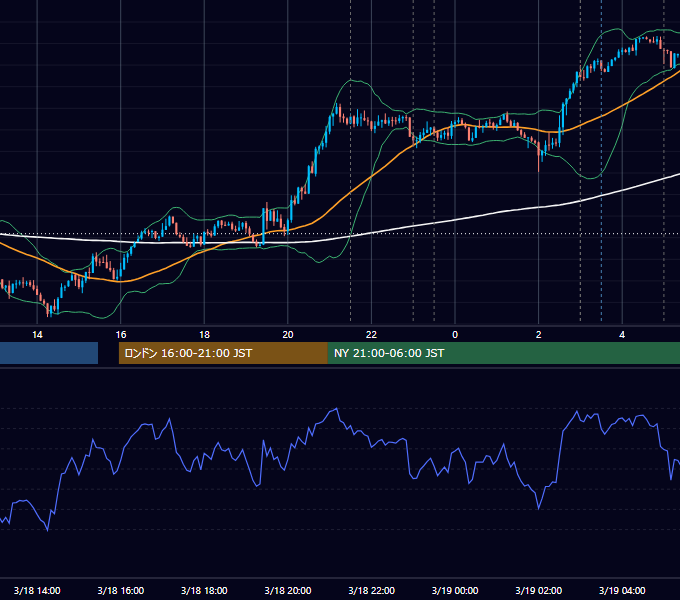This screenshot has height=600, width=680.
Task: Click the 3/18 16:00 time label
Action: (121, 590)
